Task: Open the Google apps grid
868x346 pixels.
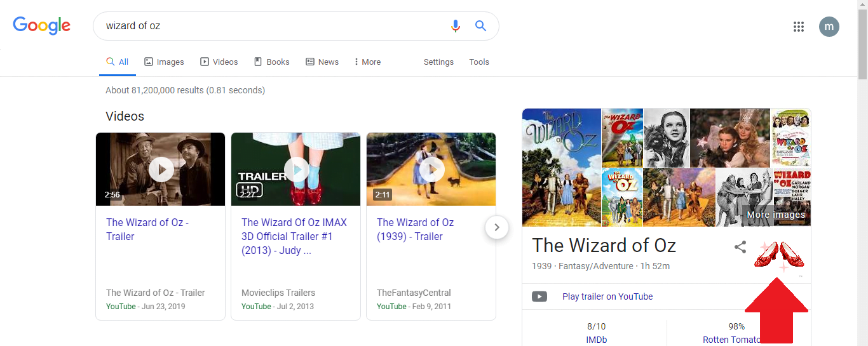Action: 799,27
